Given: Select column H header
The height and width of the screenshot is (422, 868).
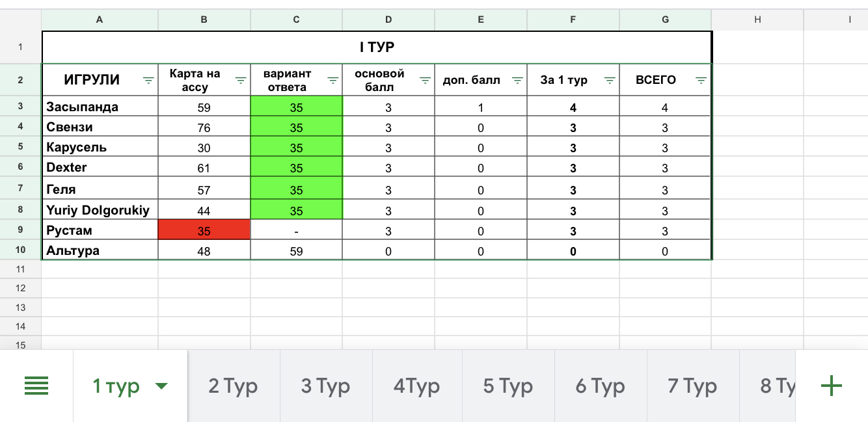Looking at the screenshot, I should [x=757, y=20].
